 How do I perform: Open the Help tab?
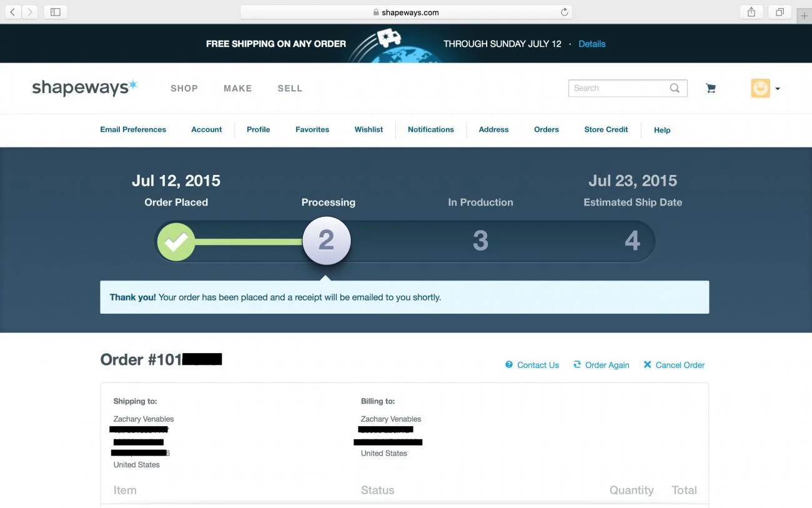pyautogui.click(x=662, y=130)
